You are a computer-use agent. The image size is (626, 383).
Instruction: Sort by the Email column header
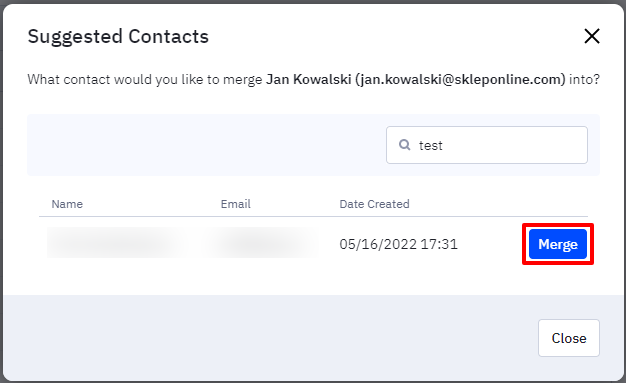[236, 204]
